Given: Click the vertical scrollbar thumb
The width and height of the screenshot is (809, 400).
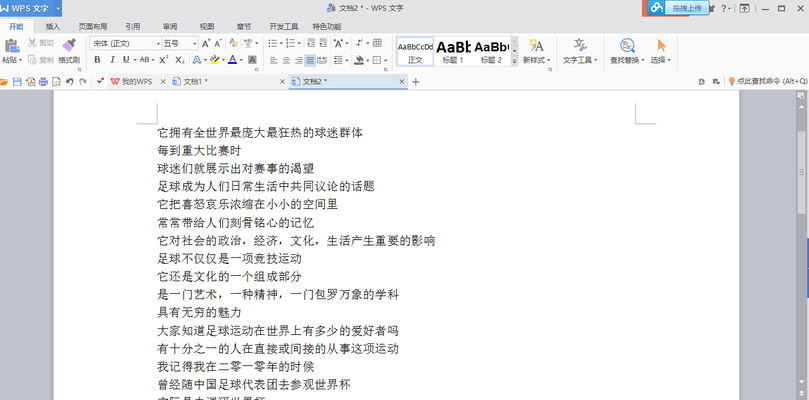Looking at the screenshot, I should click(x=801, y=171).
